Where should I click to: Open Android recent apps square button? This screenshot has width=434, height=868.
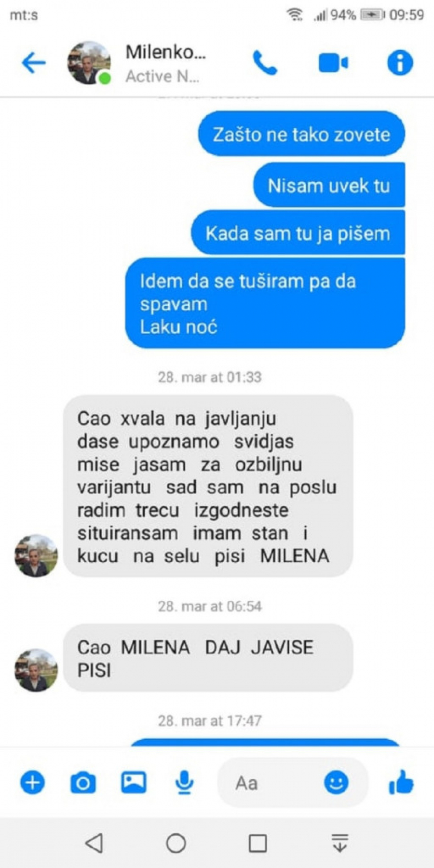[258, 843]
